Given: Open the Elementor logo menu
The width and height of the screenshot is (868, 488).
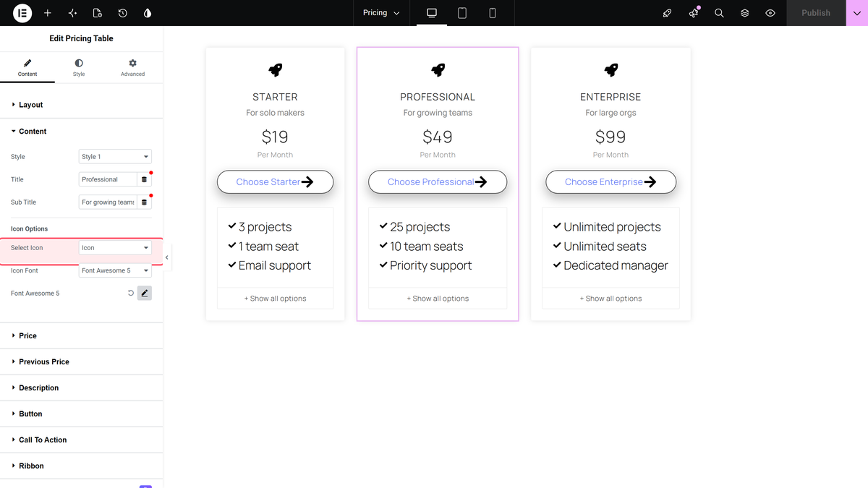Looking at the screenshot, I should (22, 13).
